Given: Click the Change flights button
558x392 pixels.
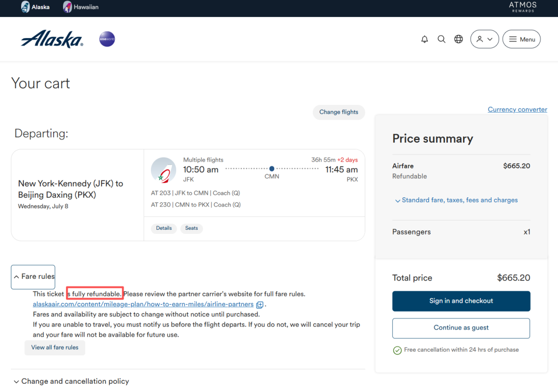Looking at the screenshot, I should (338, 112).
